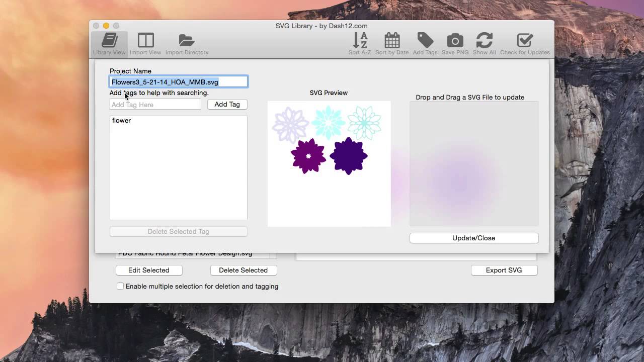Switch to Library View
Screen dimensions: 644x362
pyautogui.click(x=109, y=44)
